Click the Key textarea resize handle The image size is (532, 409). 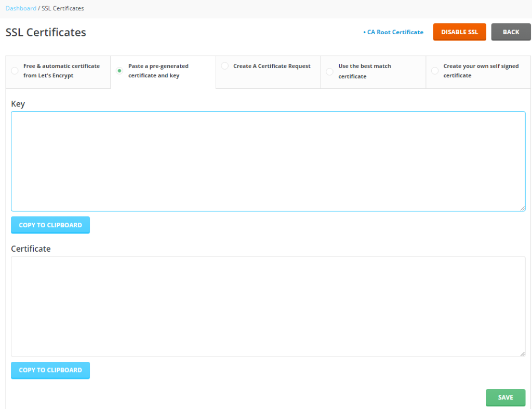(x=523, y=208)
